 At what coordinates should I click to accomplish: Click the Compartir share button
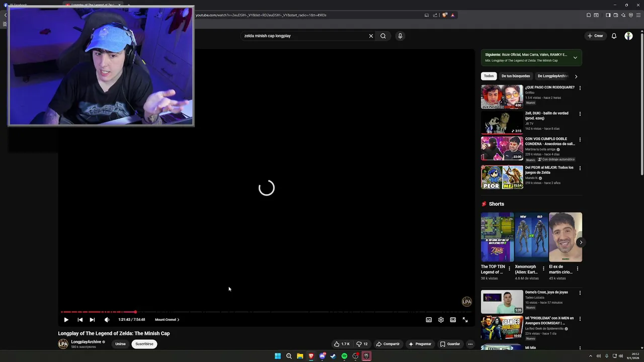pyautogui.click(x=388, y=344)
